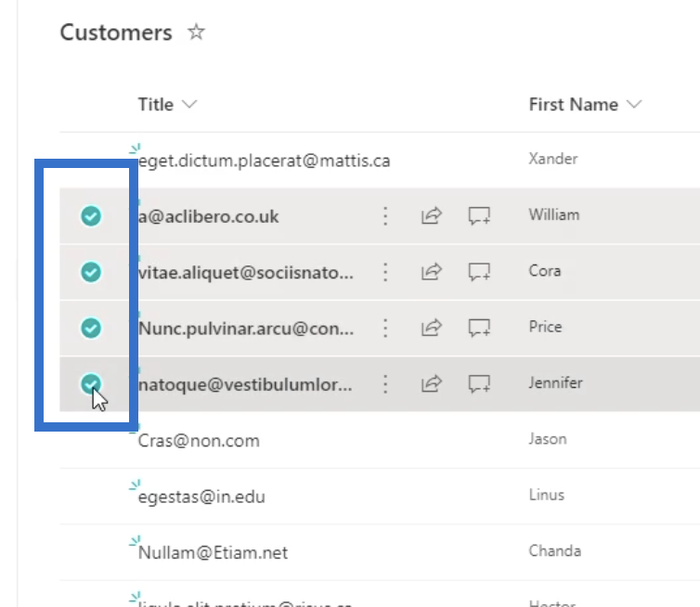700x607 pixels.
Task: Favorite the Customers list with star icon
Action: (196, 32)
